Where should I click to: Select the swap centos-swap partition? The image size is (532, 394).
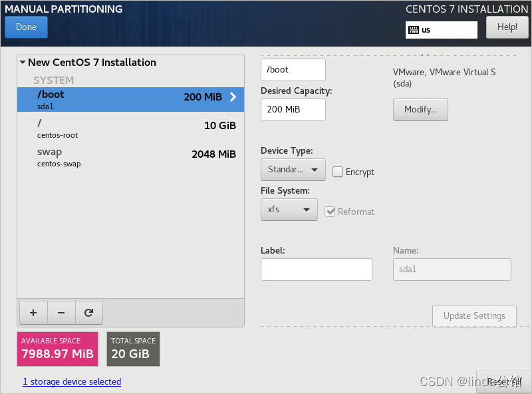pos(130,157)
